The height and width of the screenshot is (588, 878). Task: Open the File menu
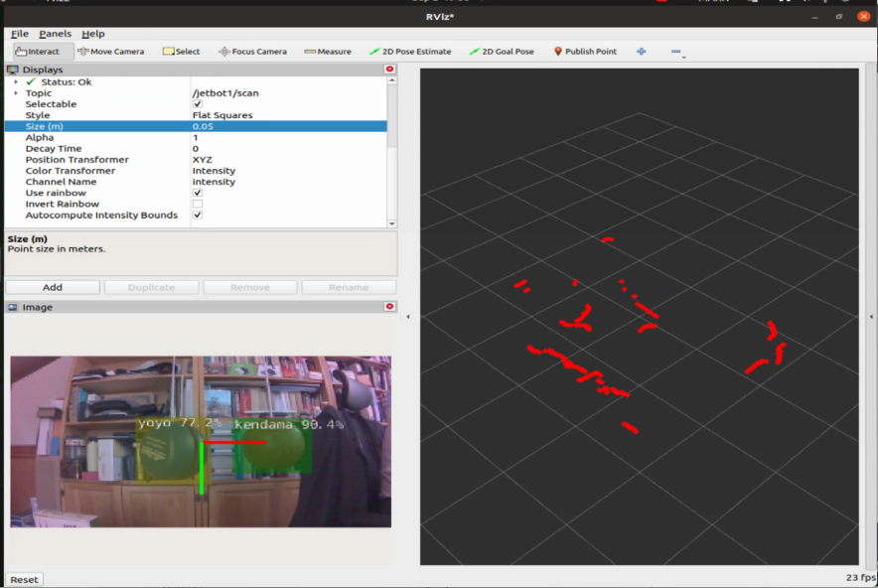(x=20, y=34)
